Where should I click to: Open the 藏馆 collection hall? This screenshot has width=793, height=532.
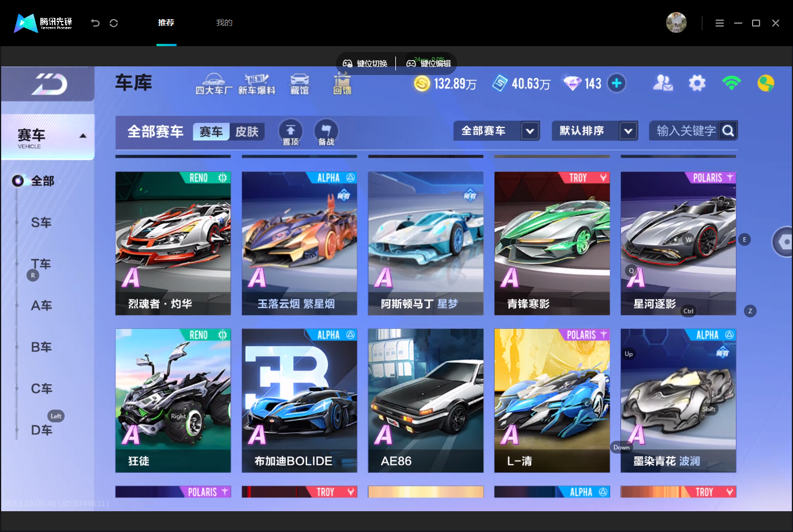300,84
